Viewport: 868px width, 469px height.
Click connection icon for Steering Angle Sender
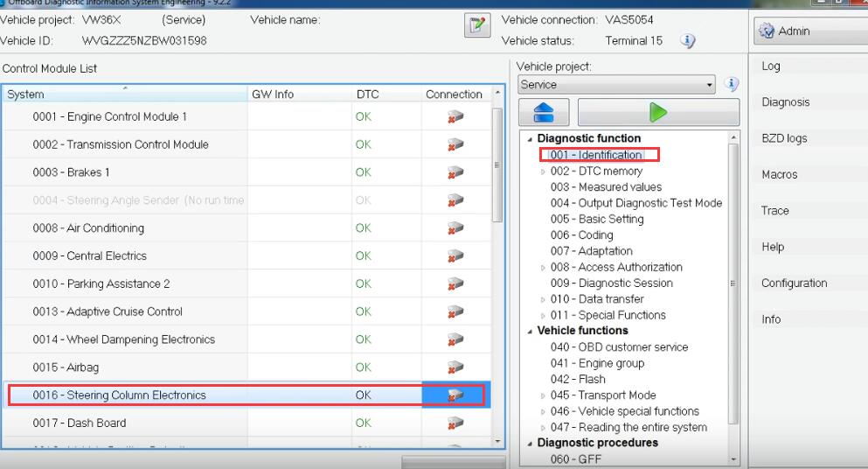point(455,200)
